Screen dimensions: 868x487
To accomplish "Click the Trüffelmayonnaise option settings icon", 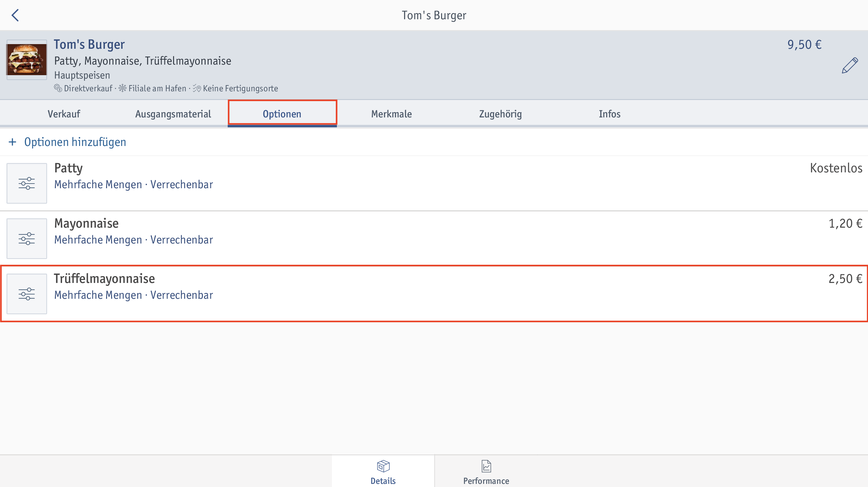I will coord(26,293).
